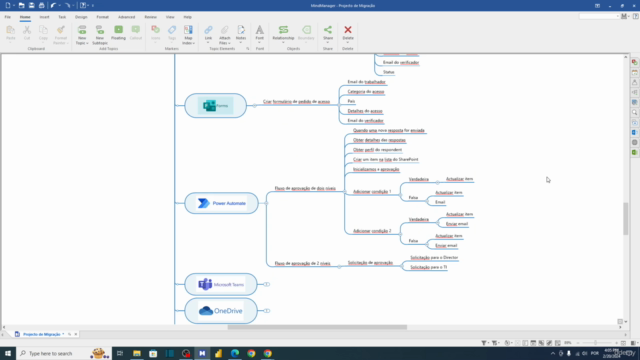640x360 pixels.
Task: Click the horizontal scrollbar thumb
Action: [317, 327]
